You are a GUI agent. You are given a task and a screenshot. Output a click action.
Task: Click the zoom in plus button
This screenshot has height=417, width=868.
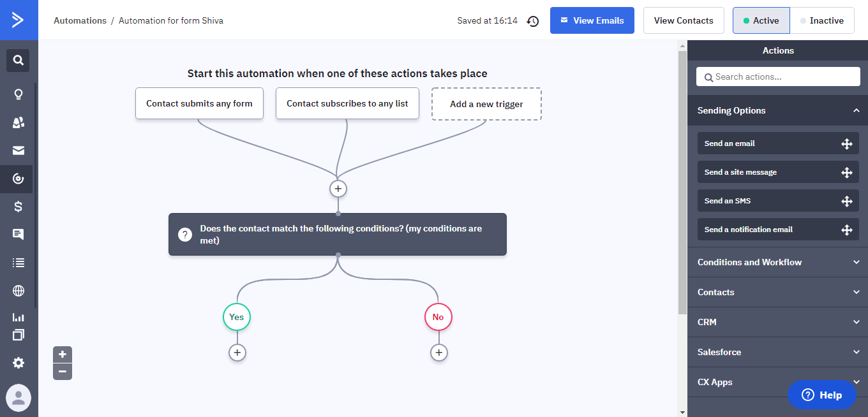click(x=63, y=355)
